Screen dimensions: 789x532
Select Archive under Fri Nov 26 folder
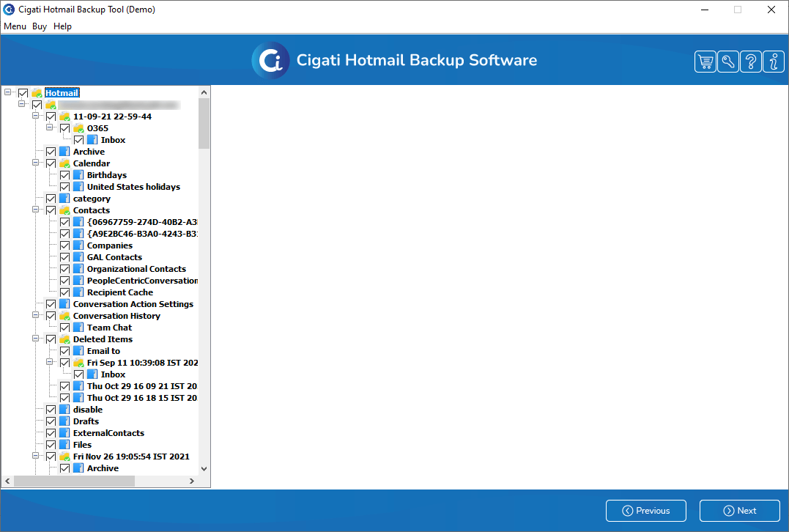point(103,468)
